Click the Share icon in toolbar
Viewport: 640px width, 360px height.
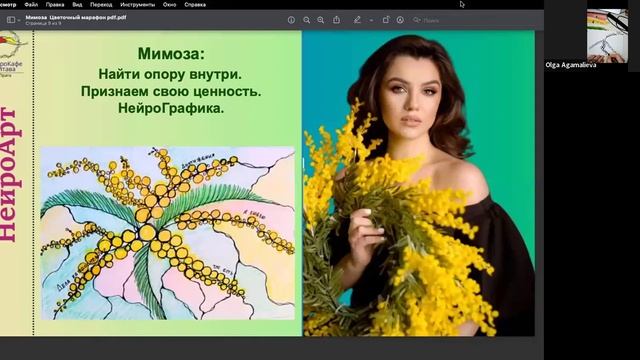(336, 20)
